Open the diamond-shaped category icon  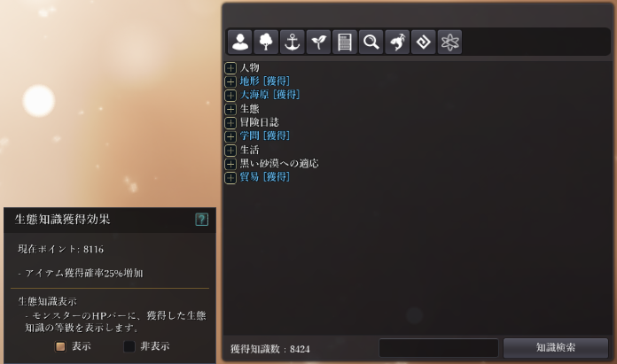point(424,42)
